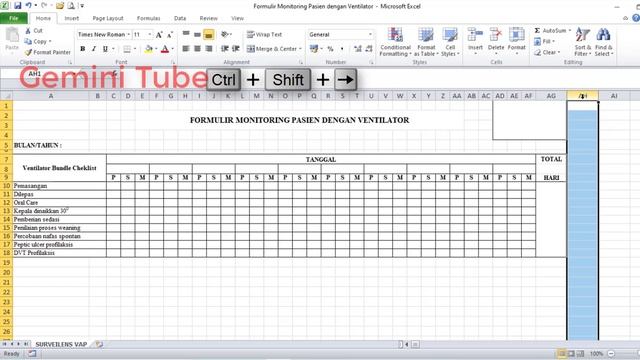Switch to Page Layout view in status bar

tap(571, 353)
